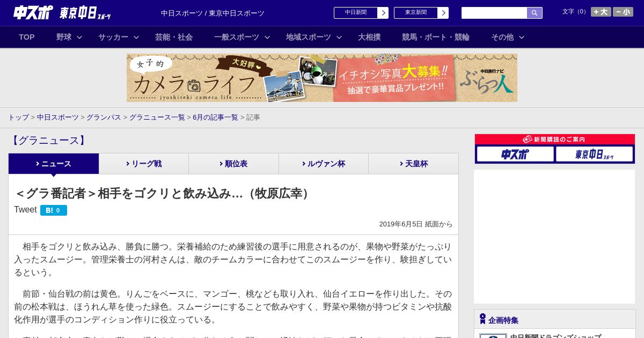The image size is (644, 338).
Task: Go to TOP in navigation bar
Action: click(27, 37)
